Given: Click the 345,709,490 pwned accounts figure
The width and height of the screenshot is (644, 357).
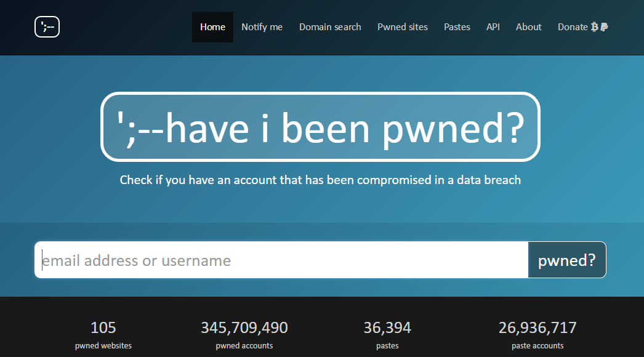Looking at the screenshot, I should pyautogui.click(x=244, y=328).
